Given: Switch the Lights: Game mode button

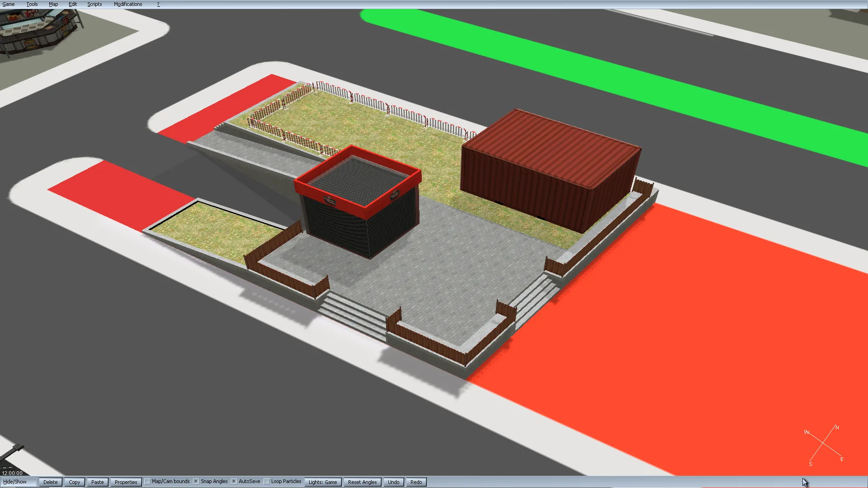Looking at the screenshot, I should [323, 482].
